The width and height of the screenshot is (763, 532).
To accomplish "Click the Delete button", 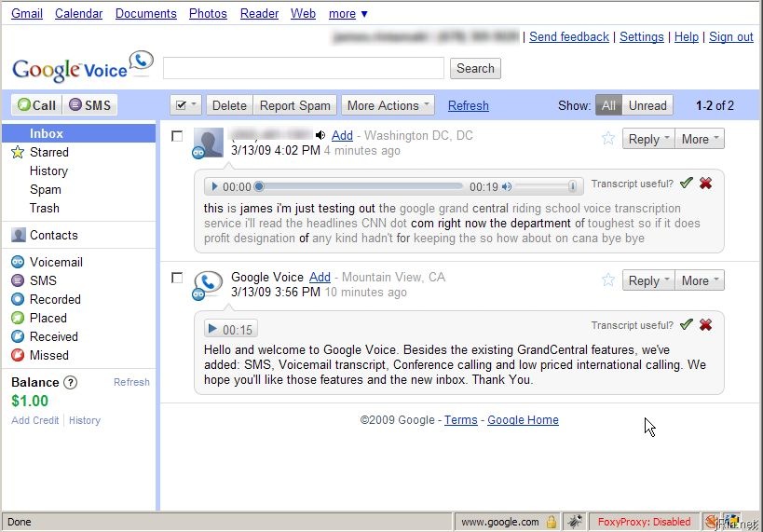I will [x=229, y=105].
